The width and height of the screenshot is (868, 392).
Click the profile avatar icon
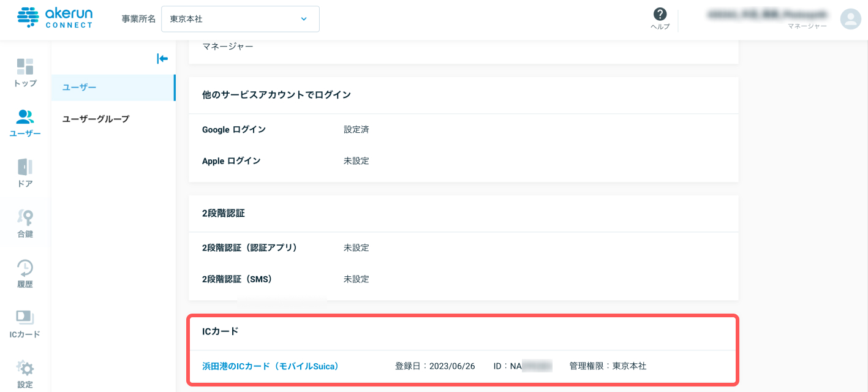tap(850, 19)
